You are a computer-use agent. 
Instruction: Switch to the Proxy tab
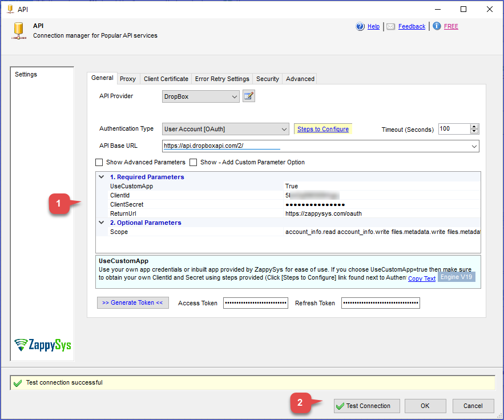click(128, 79)
